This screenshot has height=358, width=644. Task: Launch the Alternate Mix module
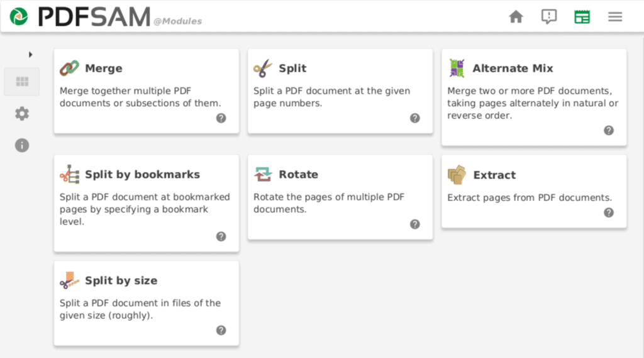[x=535, y=97]
